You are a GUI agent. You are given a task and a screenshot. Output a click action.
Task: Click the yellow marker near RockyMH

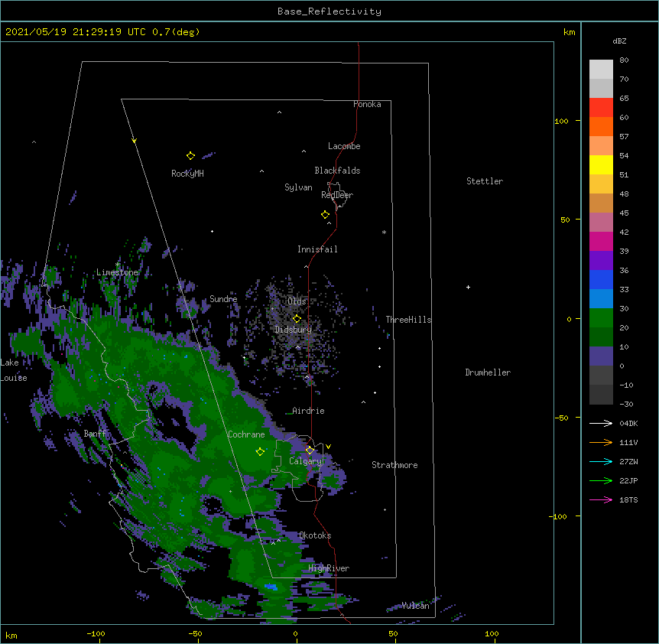tap(190, 156)
